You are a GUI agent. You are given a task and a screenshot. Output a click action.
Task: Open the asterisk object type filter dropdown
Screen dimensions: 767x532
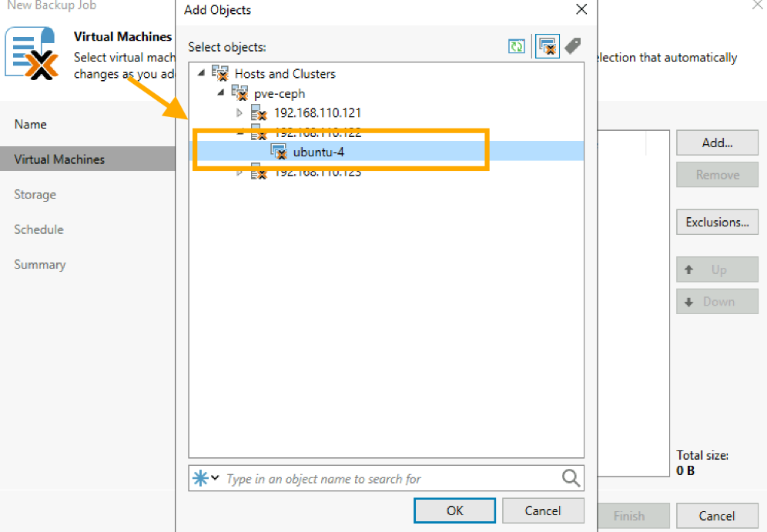click(205, 478)
